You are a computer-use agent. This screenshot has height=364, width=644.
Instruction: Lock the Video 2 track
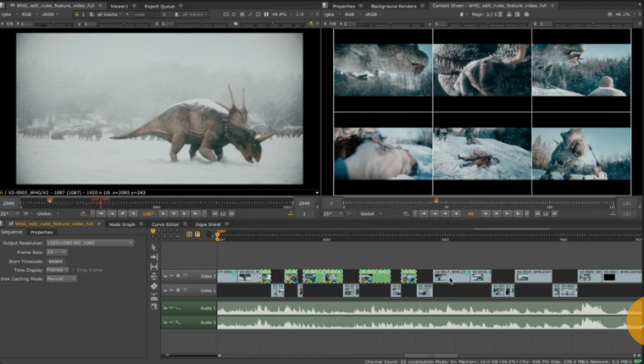click(x=165, y=276)
